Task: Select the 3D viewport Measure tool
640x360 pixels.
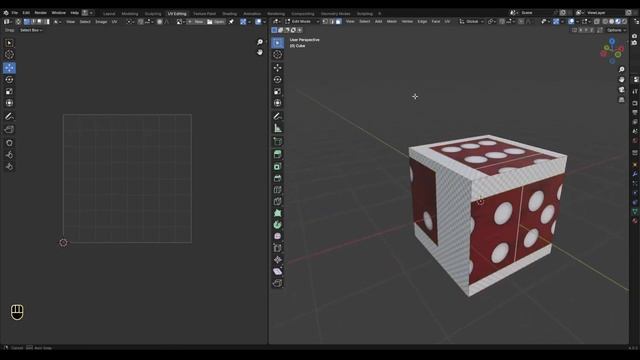Action: pyautogui.click(x=278, y=129)
